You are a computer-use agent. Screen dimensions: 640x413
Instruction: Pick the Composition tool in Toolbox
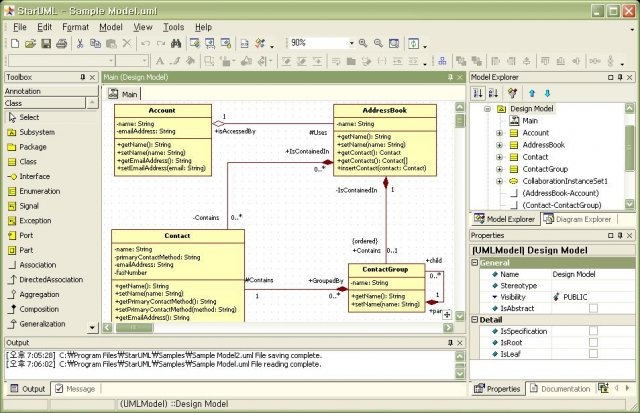[x=38, y=310]
